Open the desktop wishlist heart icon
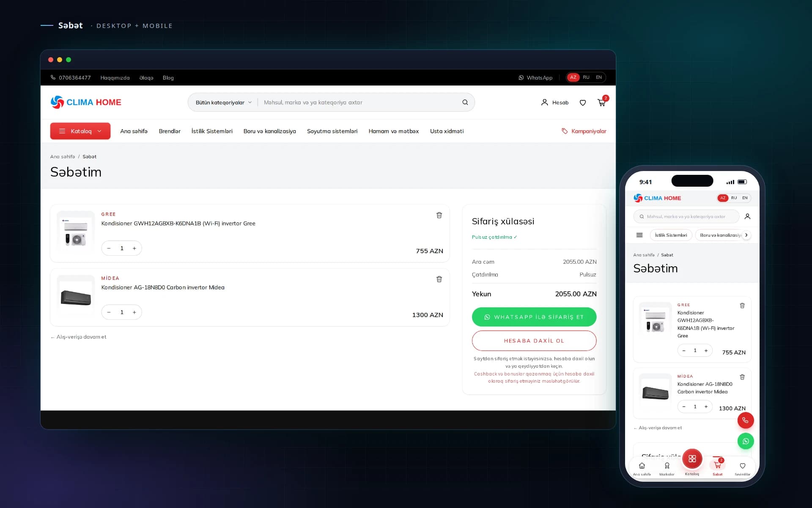 583,102
